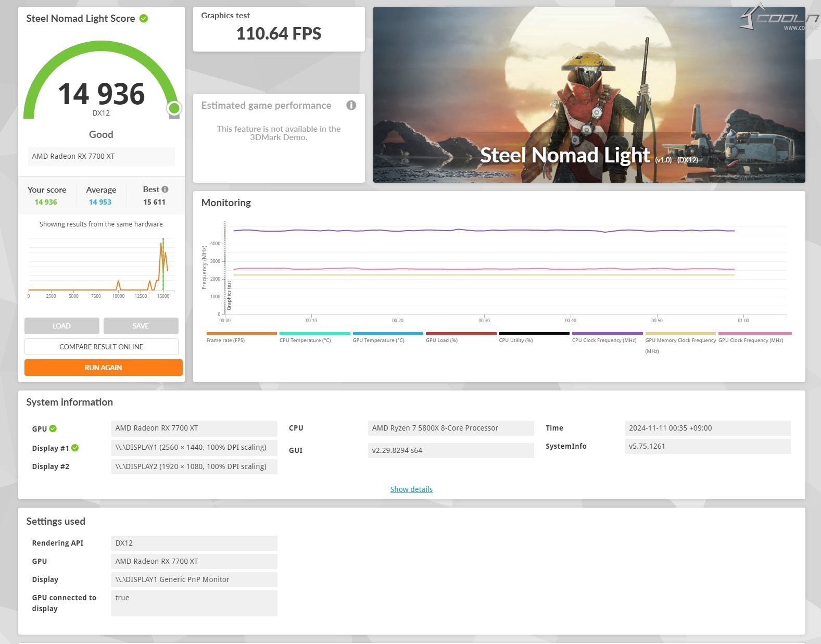Toggle Frame rate (FPS) legend swatch
This screenshot has width=821, height=644.
(x=242, y=333)
